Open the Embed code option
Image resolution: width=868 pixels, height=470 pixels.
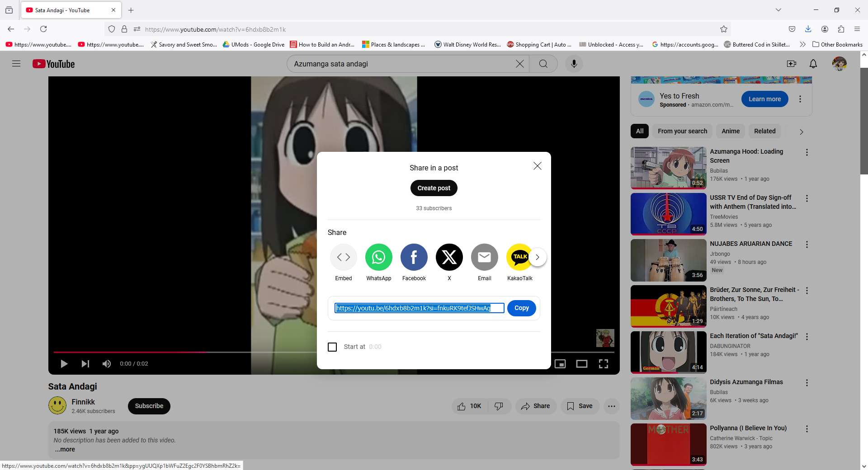coord(344,257)
